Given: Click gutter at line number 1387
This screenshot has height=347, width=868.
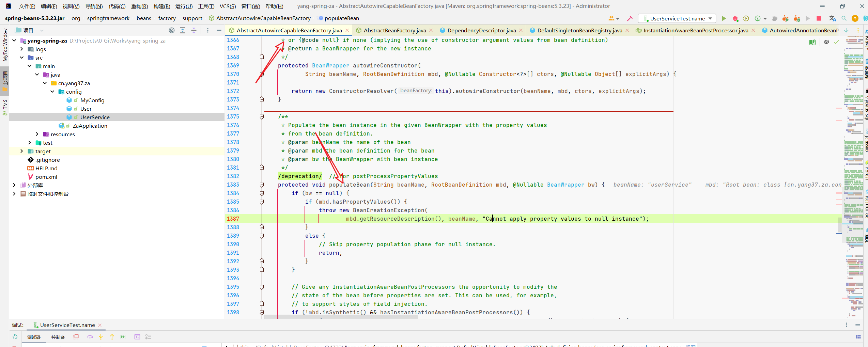Looking at the screenshot, I should [x=233, y=219].
